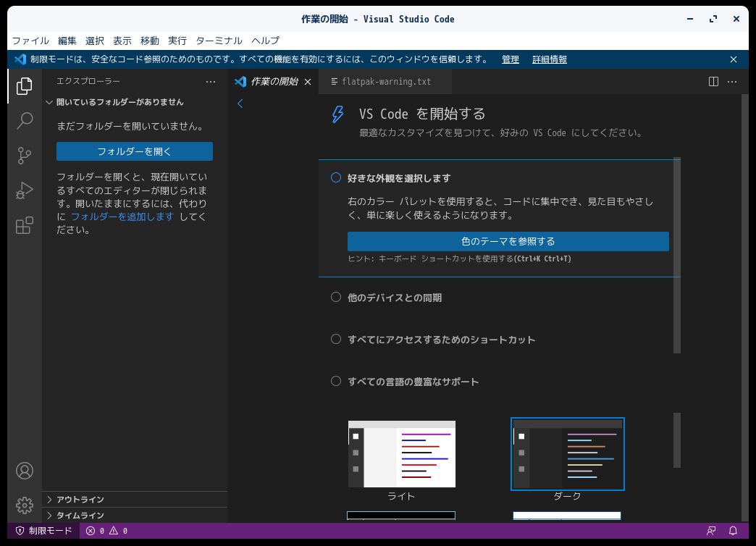Select すべての言語の豊富なサポート step
Viewport: 756px width, 546px height.
click(x=405, y=382)
